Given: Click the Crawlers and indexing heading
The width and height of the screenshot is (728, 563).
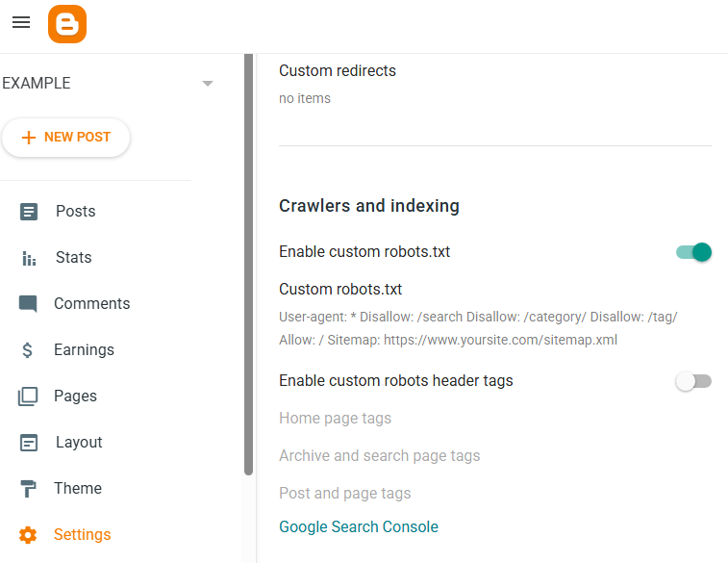Looking at the screenshot, I should (369, 206).
